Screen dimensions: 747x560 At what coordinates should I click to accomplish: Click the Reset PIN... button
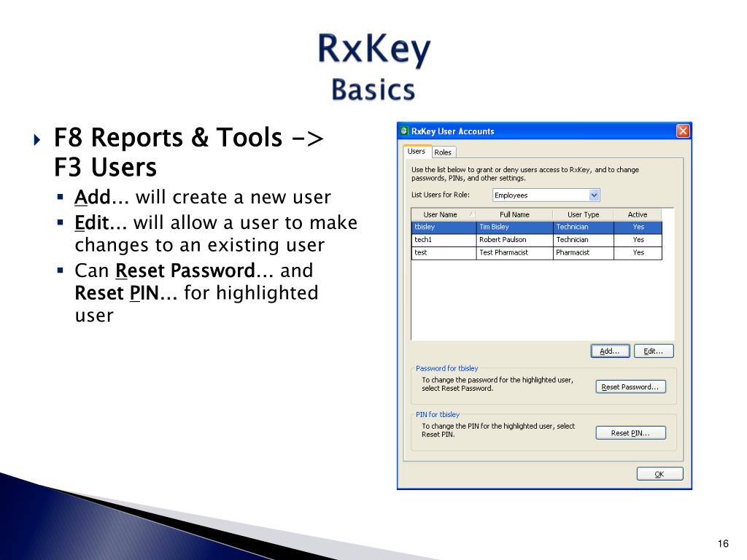tap(630, 433)
